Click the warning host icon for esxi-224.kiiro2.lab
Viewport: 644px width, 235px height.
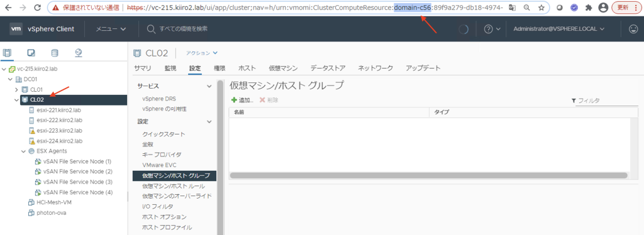pos(31,141)
